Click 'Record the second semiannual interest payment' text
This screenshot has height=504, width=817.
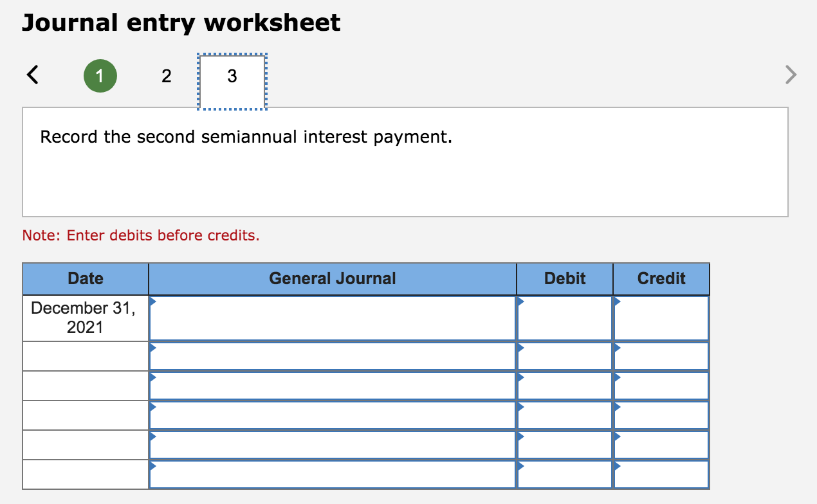pyautogui.click(x=246, y=137)
